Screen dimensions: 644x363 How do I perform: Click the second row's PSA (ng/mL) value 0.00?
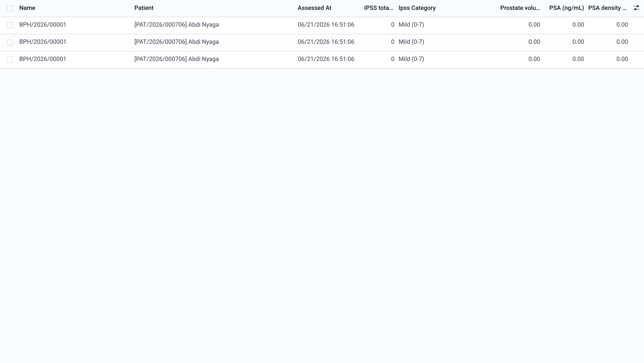pyautogui.click(x=578, y=42)
